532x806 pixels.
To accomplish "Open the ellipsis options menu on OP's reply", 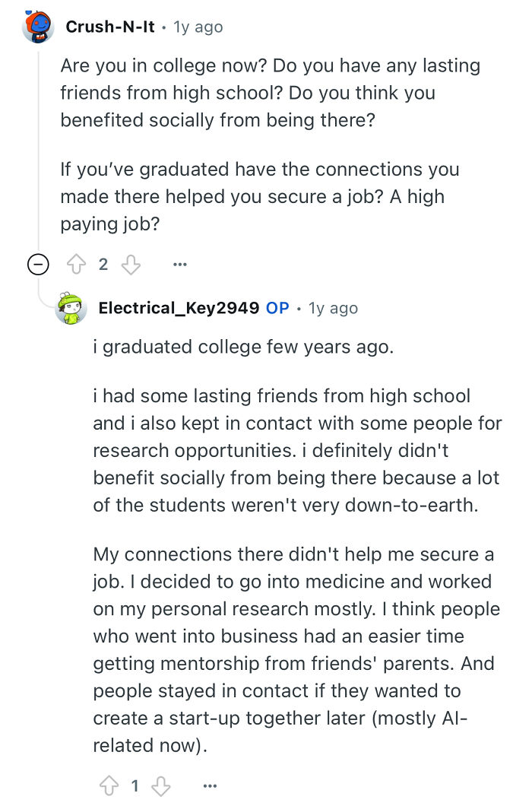I will pyautogui.click(x=210, y=785).
